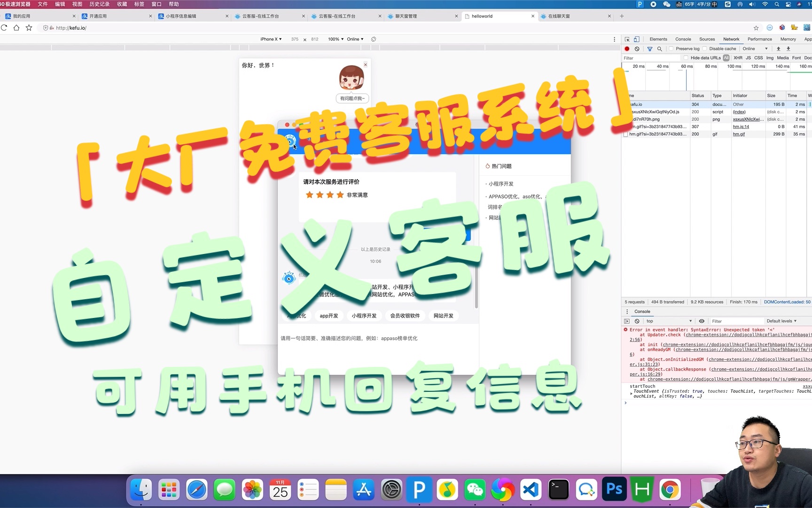Open Network panel Online throttling dropdown
This screenshot has height=508, width=812.
click(x=755, y=49)
